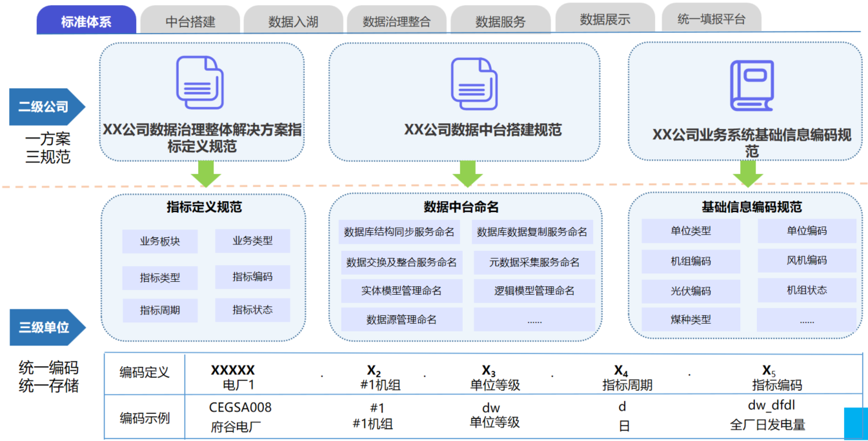Select the 光伏编码 box

tap(691, 291)
